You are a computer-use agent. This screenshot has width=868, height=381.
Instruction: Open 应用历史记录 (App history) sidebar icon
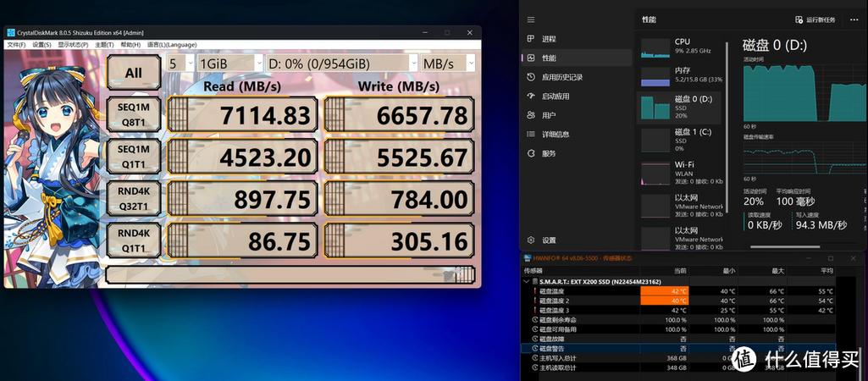tap(531, 77)
